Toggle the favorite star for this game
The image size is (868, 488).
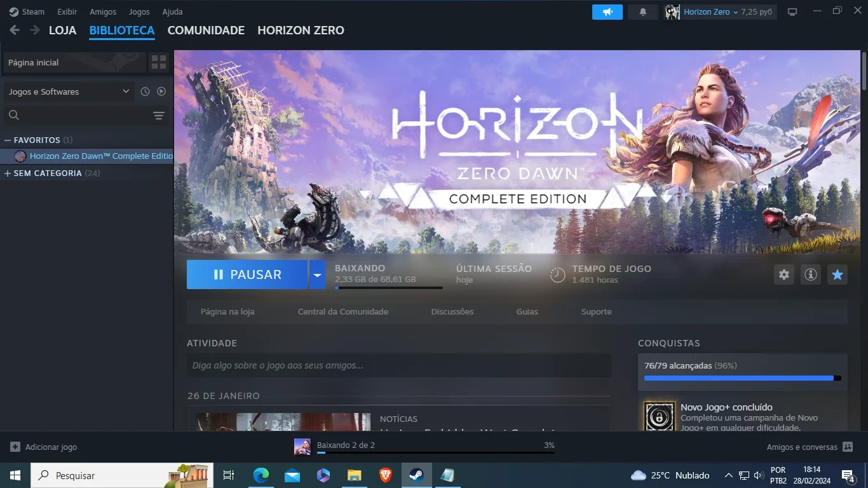coord(837,274)
